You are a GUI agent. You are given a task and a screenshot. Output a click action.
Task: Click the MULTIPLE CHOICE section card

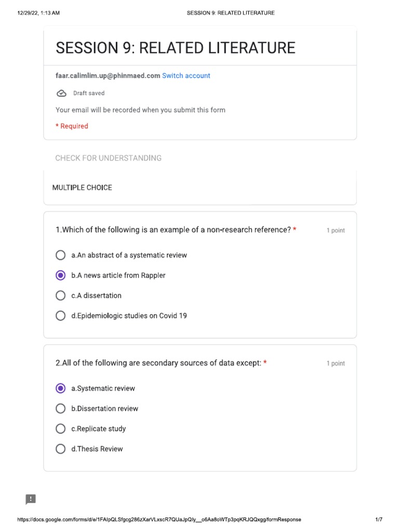coord(200,188)
